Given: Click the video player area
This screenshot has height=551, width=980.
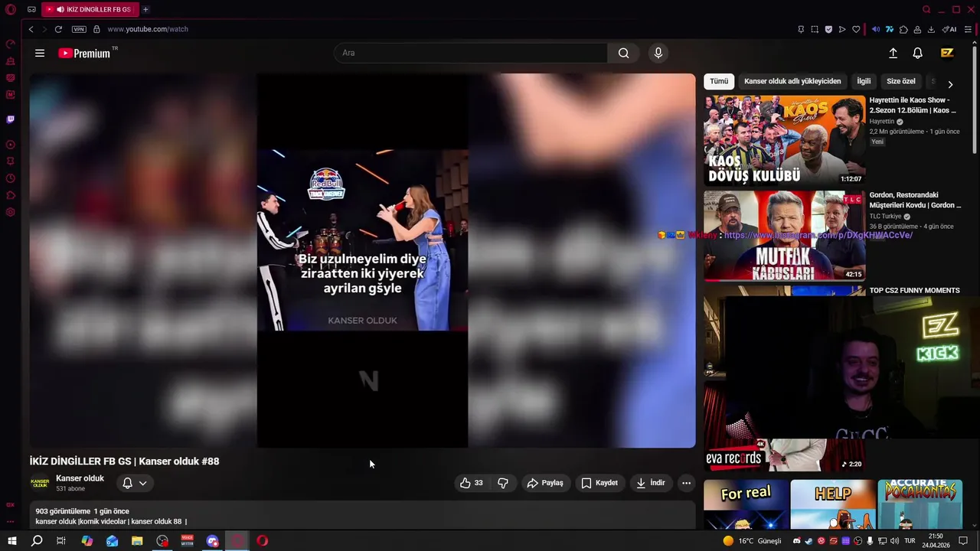Looking at the screenshot, I should [362, 260].
